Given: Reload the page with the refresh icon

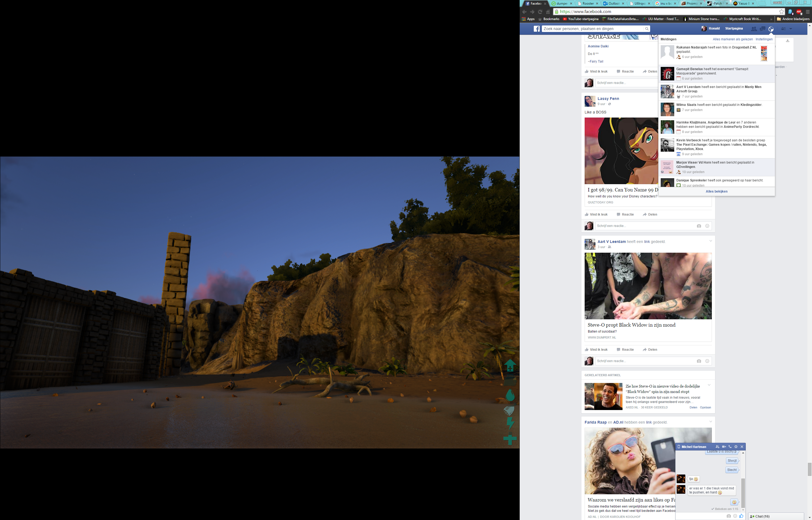Looking at the screenshot, I should (540, 11).
